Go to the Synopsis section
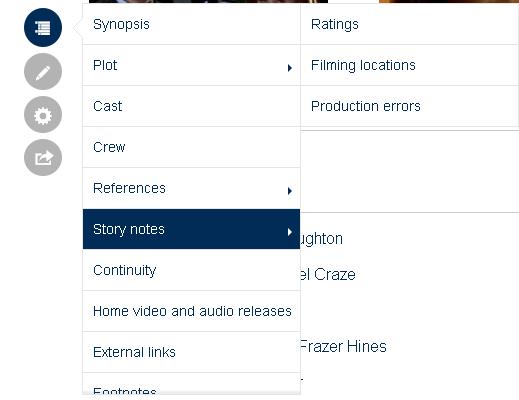 tap(191, 24)
